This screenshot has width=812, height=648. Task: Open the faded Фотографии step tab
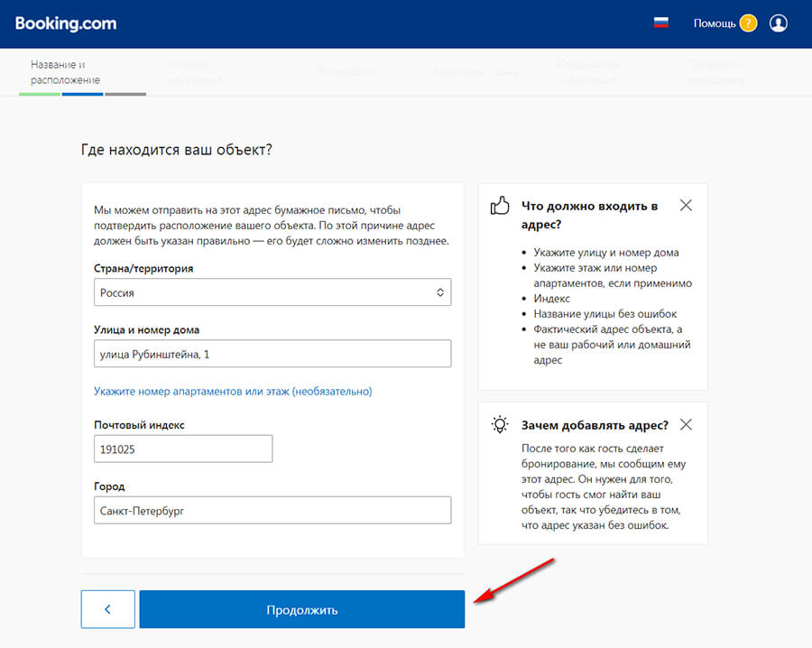pos(346,72)
